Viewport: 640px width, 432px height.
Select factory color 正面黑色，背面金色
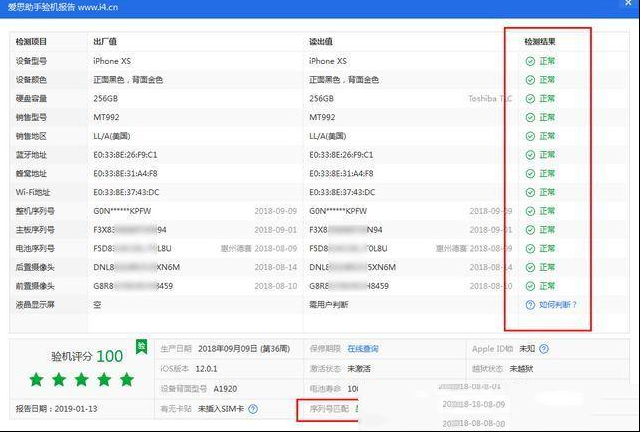(x=128, y=80)
